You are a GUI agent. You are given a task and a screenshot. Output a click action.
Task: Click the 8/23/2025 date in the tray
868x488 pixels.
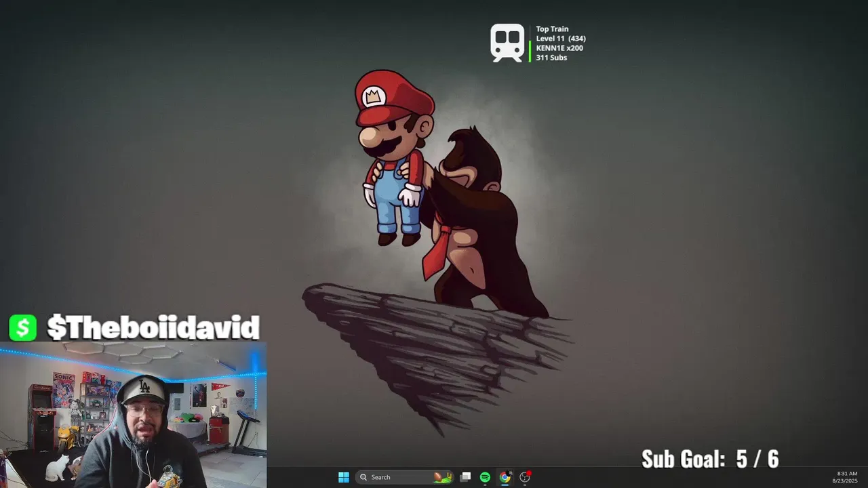point(845,481)
